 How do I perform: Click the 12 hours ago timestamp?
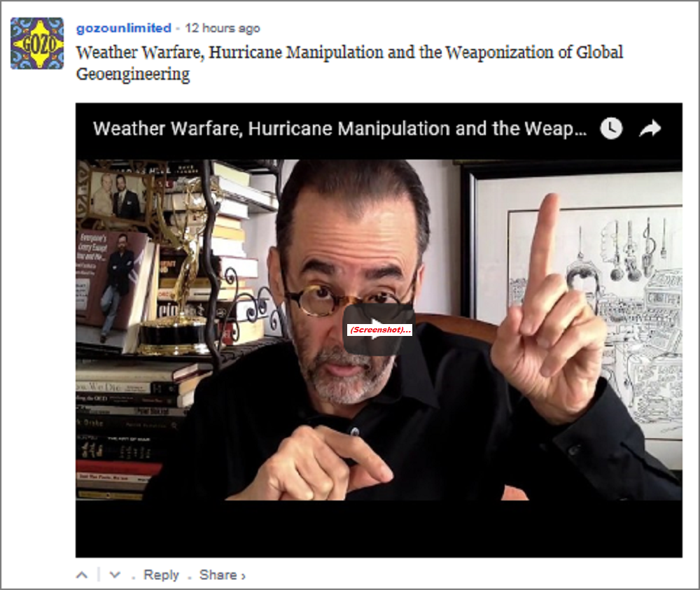click(x=223, y=28)
